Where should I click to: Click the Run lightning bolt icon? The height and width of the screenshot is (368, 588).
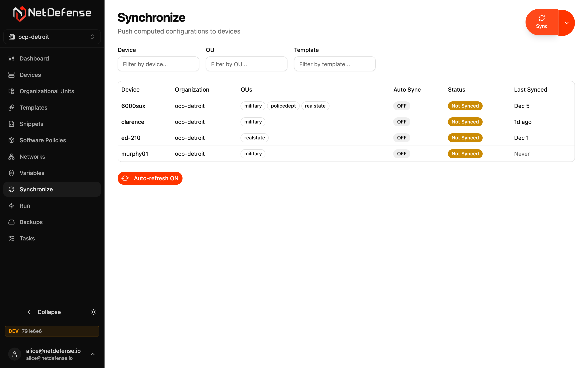pyautogui.click(x=11, y=206)
